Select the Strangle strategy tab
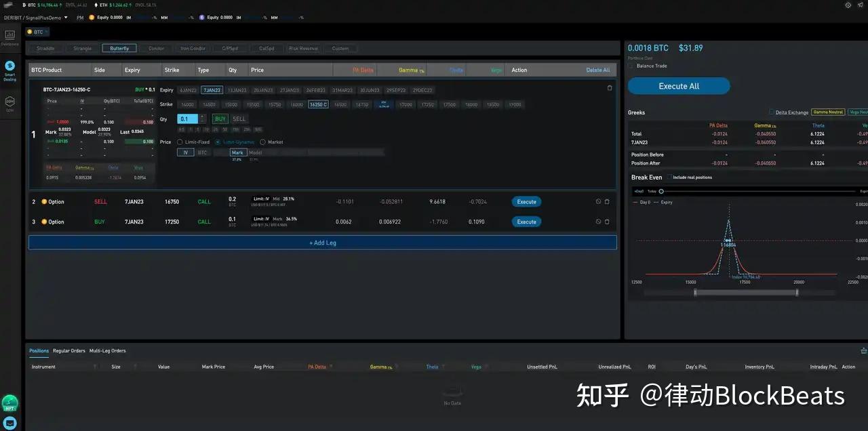The image size is (868, 431). (82, 48)
